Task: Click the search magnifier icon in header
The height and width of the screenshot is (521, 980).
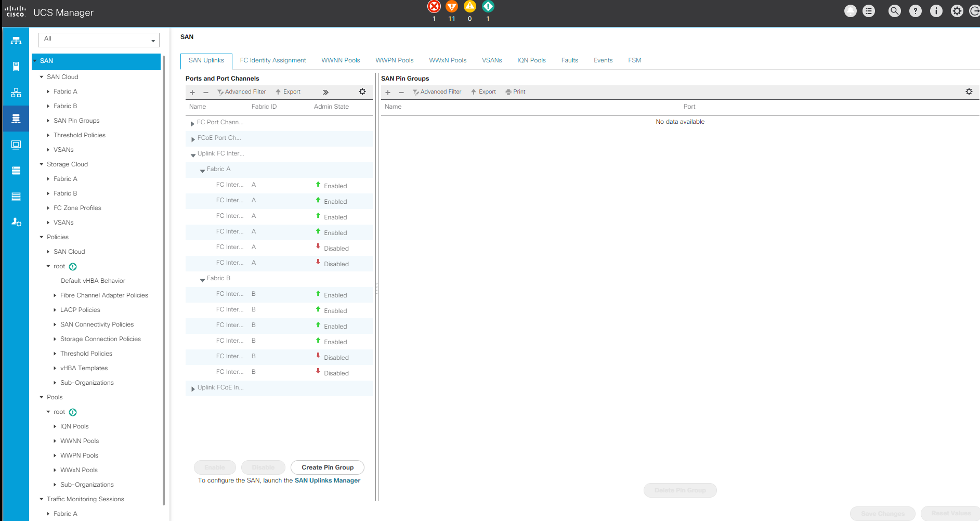Action: pos(894,11)
